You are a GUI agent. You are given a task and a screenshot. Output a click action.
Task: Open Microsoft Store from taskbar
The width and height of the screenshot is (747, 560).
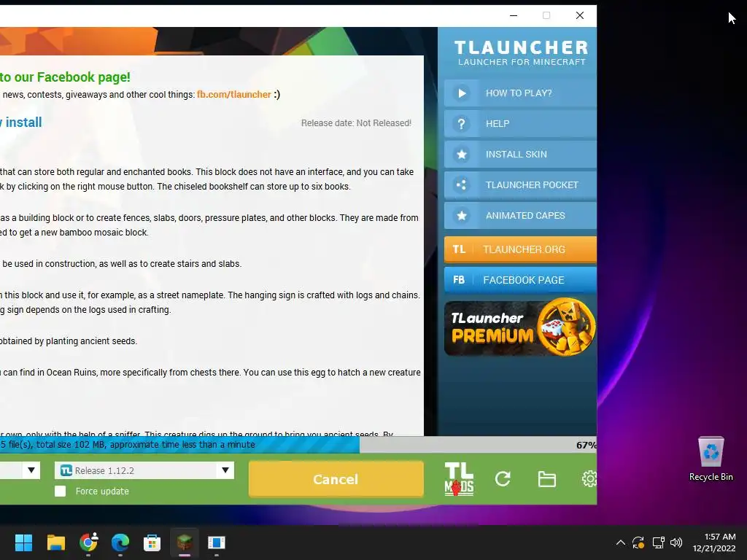[152, 542]
